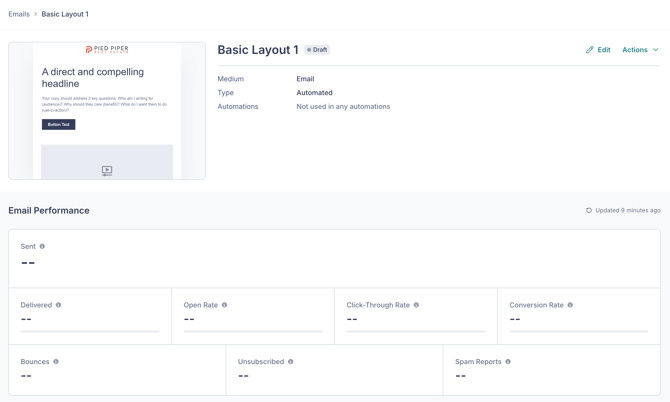Click the Basic Layout 1 breadcrumb item
The width and height of the screenshot is (670, 402).
pos(65,14)
